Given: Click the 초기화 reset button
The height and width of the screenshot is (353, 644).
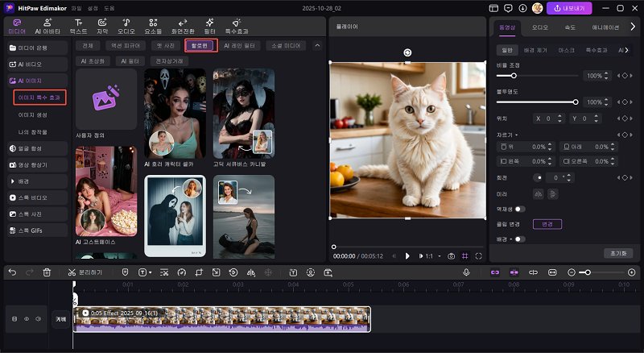Looking at the screenshot, I should 618,253.
